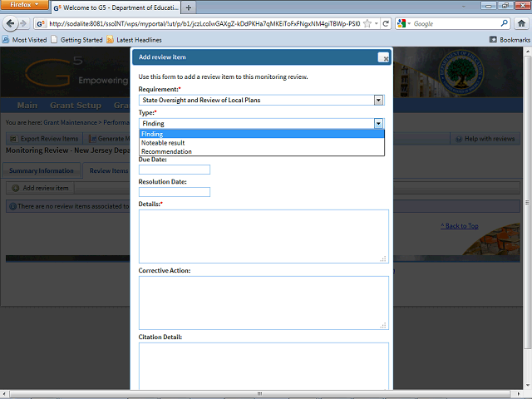The image size is (532, 399).
Task: Open a new browser tab
Action: [189, 7]
